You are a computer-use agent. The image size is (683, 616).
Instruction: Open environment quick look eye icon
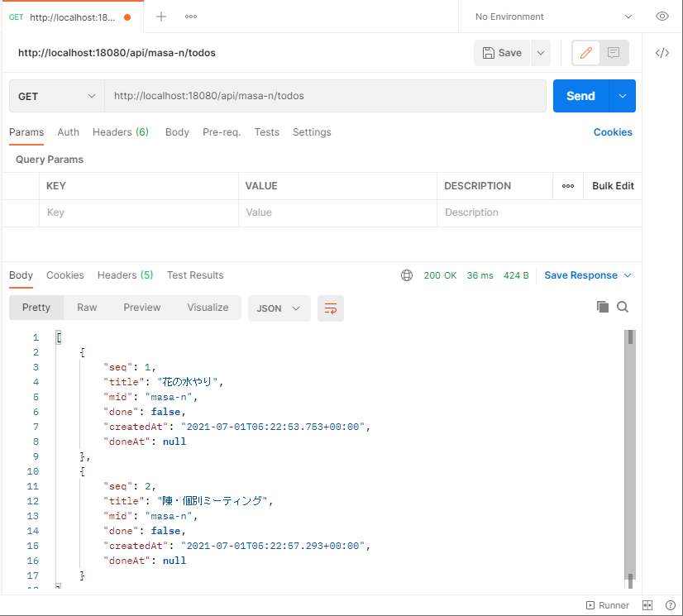pyautogui.click(x=662, y=17)
